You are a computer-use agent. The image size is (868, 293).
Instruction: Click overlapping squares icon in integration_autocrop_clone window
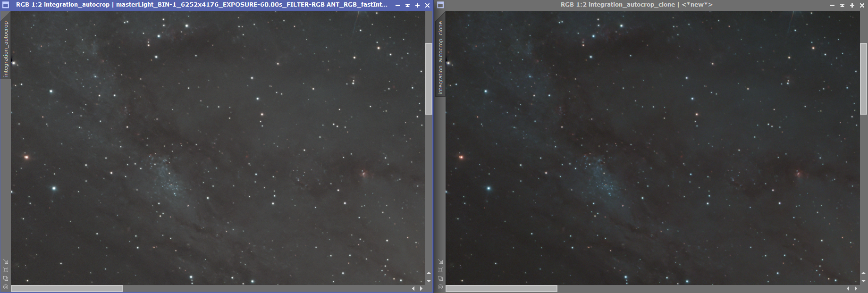click(x=440, y=278)
